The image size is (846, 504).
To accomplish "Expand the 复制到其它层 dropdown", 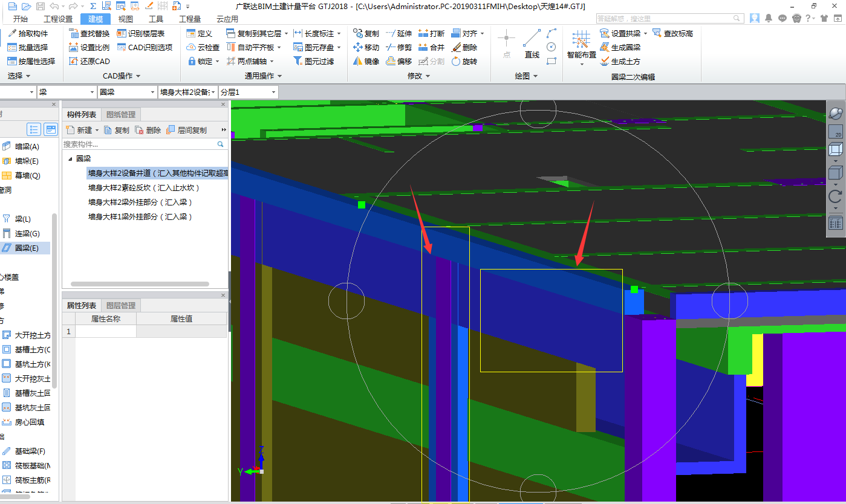I will coord(285,33).
